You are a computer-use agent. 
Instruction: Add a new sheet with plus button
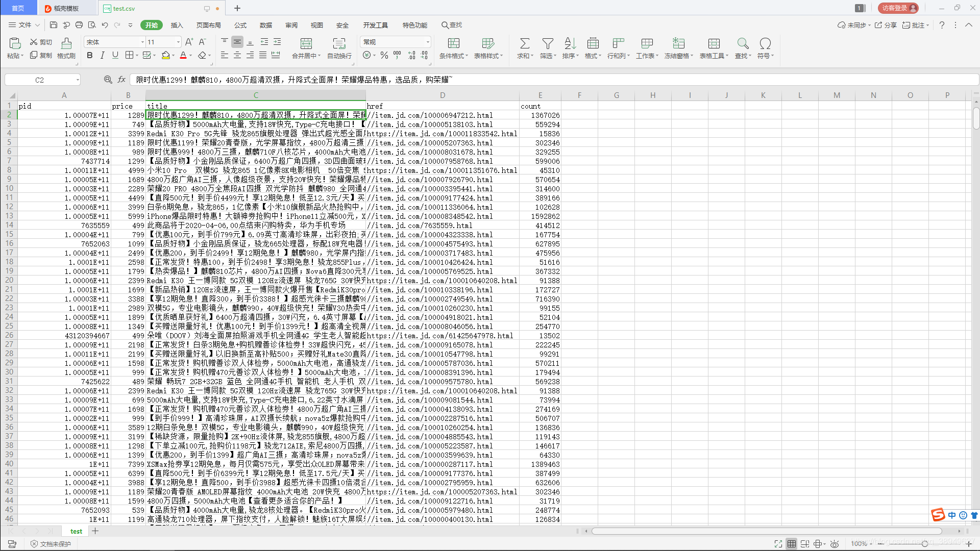coord(95,531)
